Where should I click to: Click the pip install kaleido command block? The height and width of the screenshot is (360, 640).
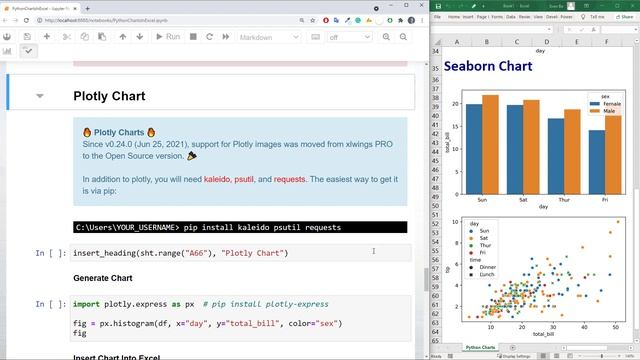[x=240, y=227]
